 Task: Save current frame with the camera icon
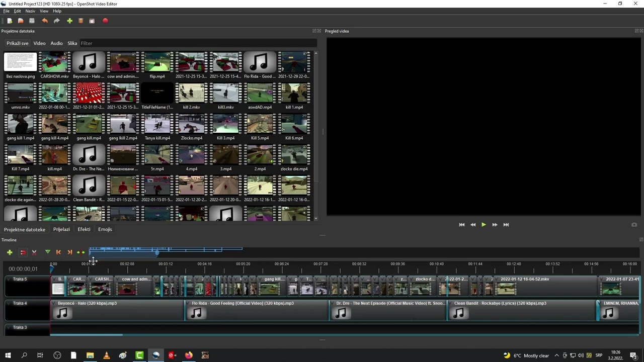(x=634, y=225)
